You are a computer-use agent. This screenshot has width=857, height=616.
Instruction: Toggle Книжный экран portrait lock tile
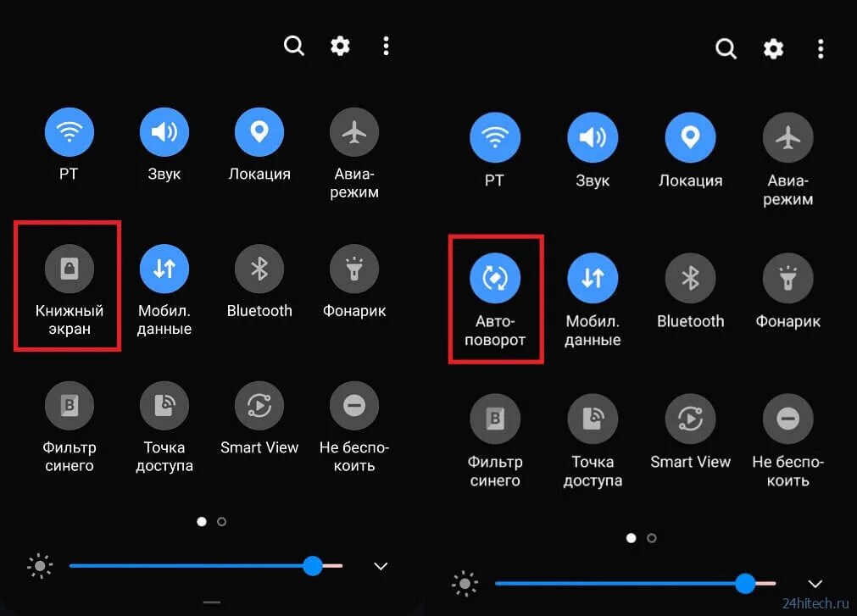69,269
